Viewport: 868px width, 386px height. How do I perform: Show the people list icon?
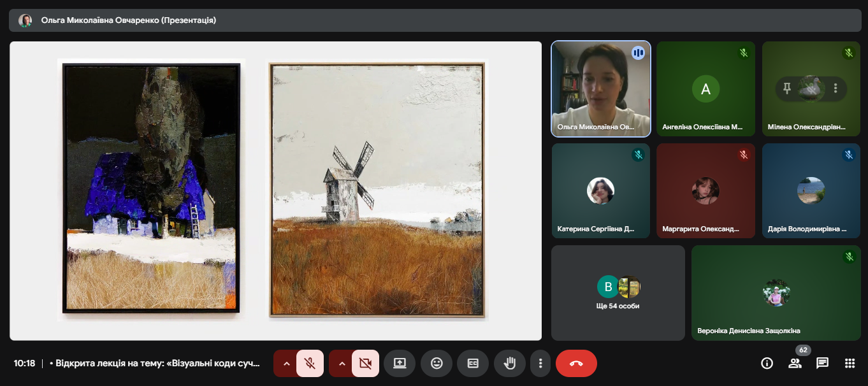coord(795,363)
